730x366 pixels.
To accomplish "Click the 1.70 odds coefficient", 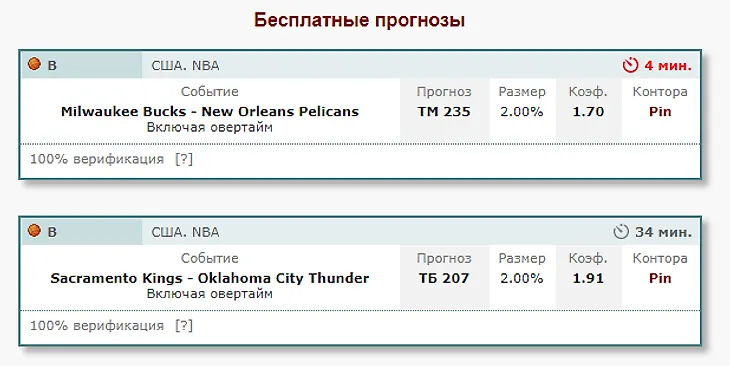I will click(x=588, y=112).
